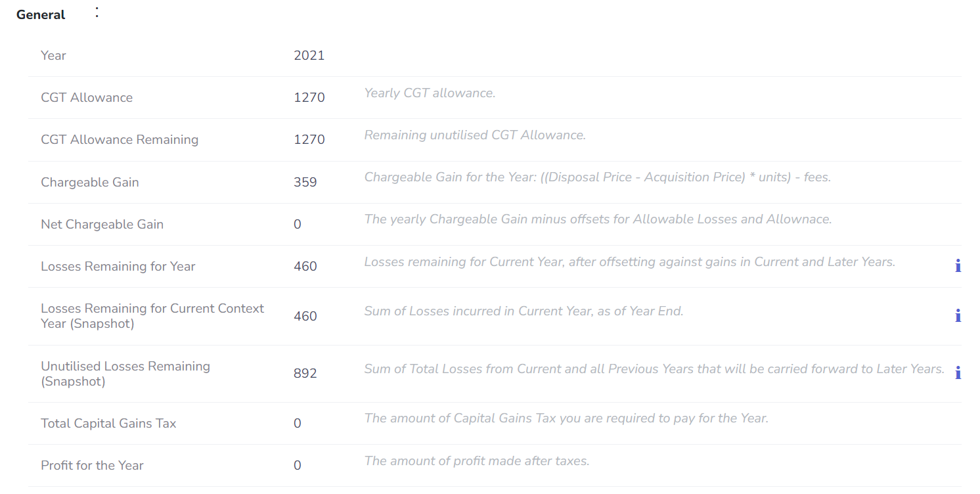Click info icon for Losses Remaining Current Context Year
Viewport: 980px width, 494px height.
[958, 316]
